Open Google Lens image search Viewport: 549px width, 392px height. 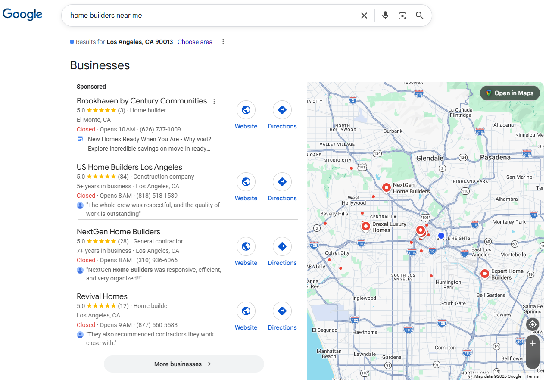click(402, 16)
